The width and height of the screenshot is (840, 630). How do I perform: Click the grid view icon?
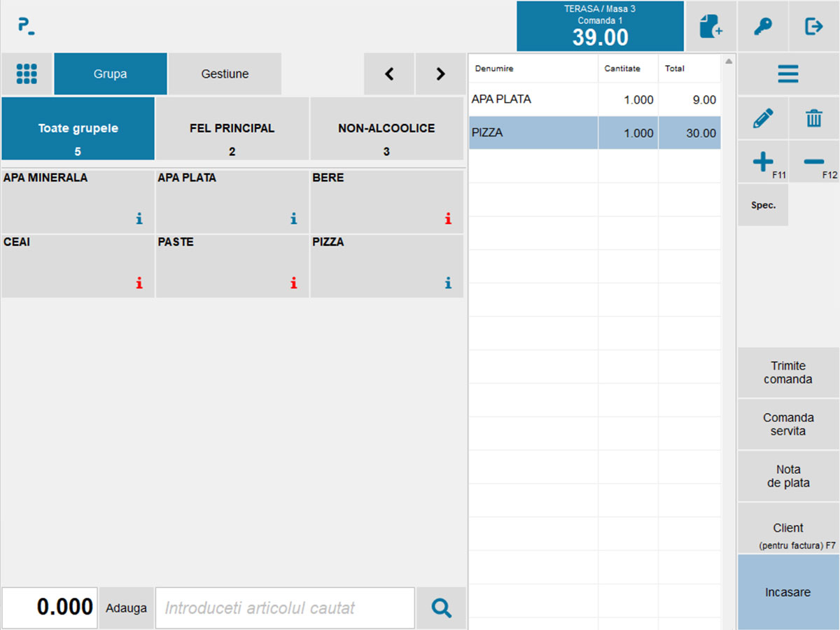(27, 73)
